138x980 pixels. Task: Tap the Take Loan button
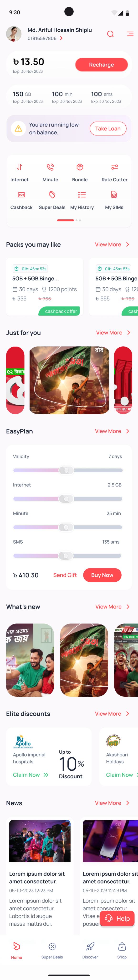pyautogui.click(x=108, y=128)
